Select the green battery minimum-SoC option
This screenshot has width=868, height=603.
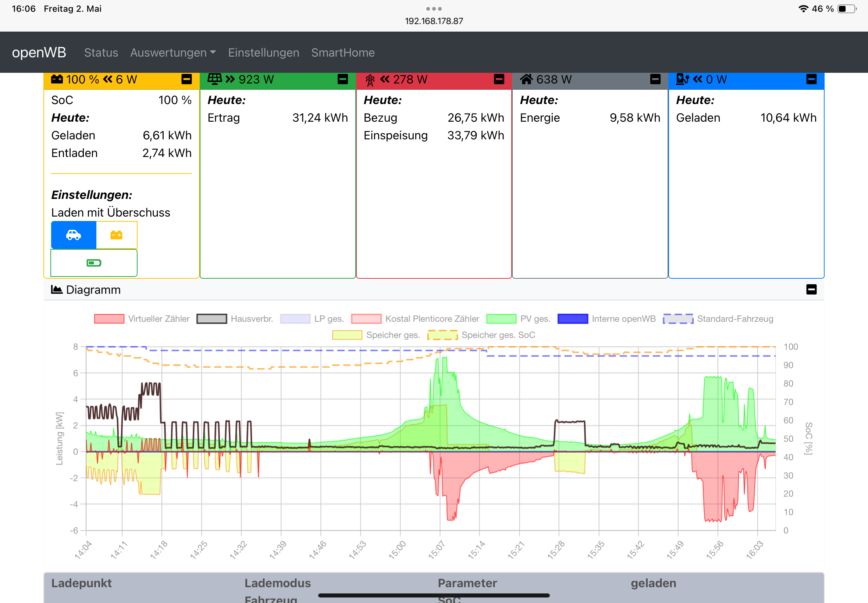(x=94, y=263)
